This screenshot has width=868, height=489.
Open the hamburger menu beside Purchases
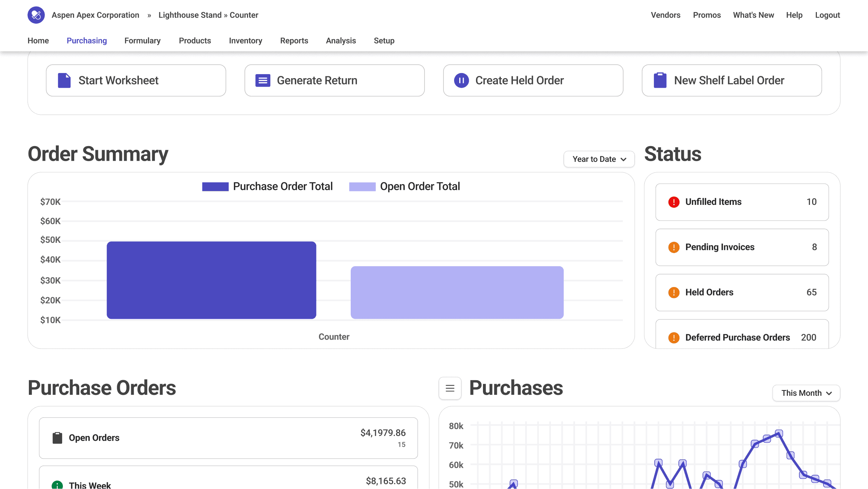tap(450, 388)
